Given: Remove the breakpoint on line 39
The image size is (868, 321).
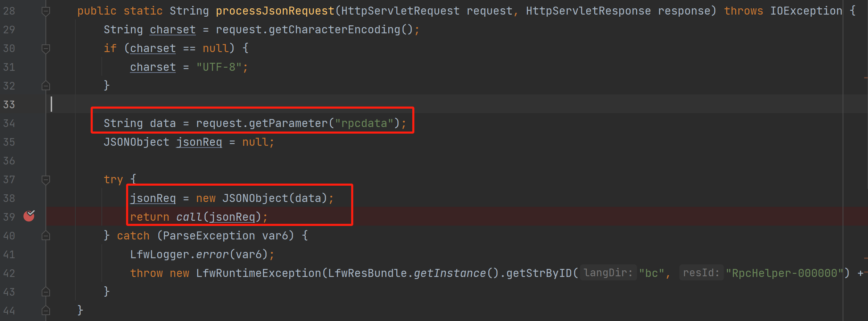Looking at the screenshot, I should point(29,216).
